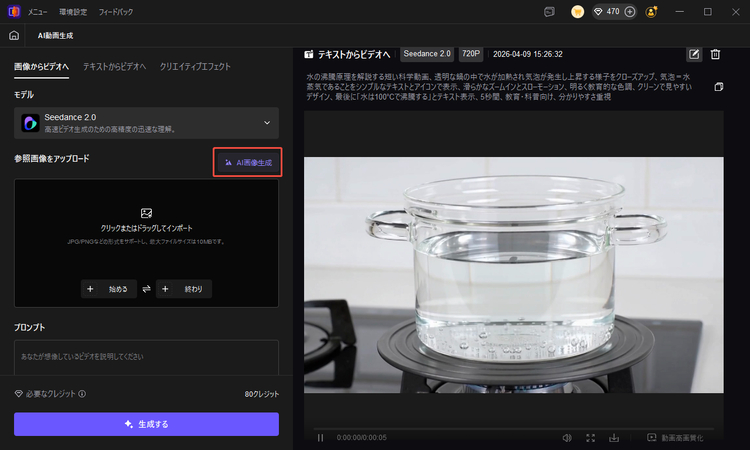Add start frame with 始める button
Image resolution: width=750 pixels, height=450 pixels.
pos(109,289)
